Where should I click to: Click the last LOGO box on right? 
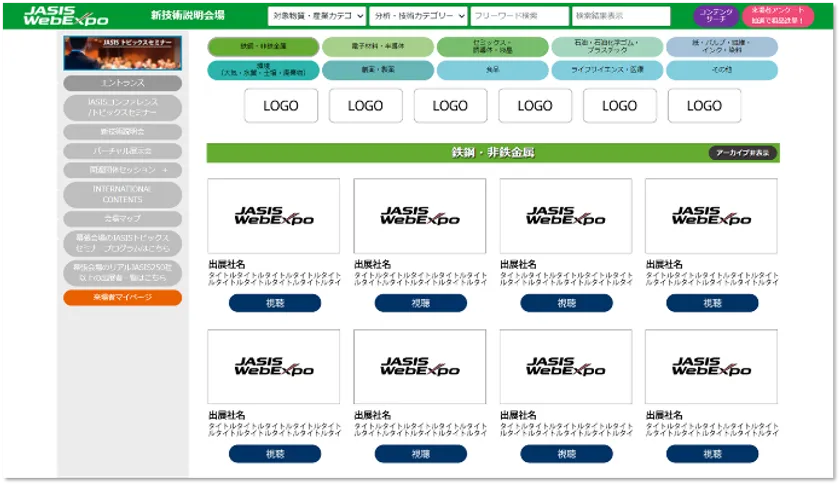pyautogui.click(x=704, y=106)
